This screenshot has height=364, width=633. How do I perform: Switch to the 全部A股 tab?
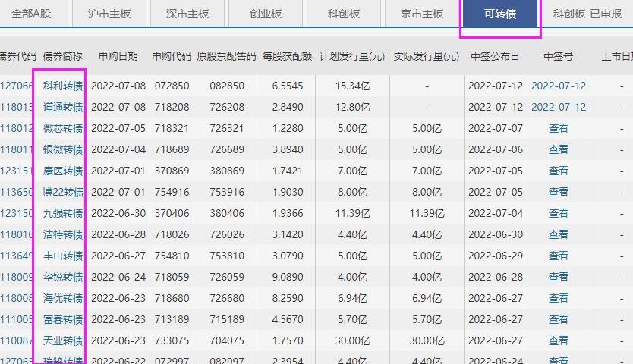31,14
